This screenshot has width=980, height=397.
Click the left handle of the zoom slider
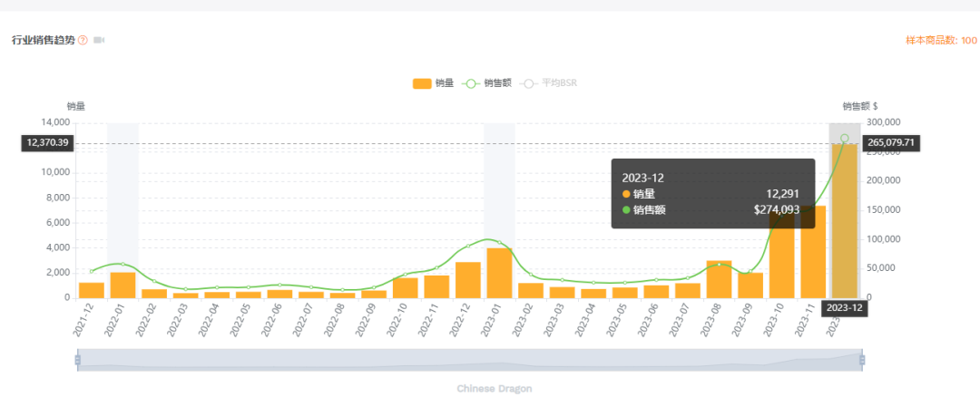tap(78, 360)
